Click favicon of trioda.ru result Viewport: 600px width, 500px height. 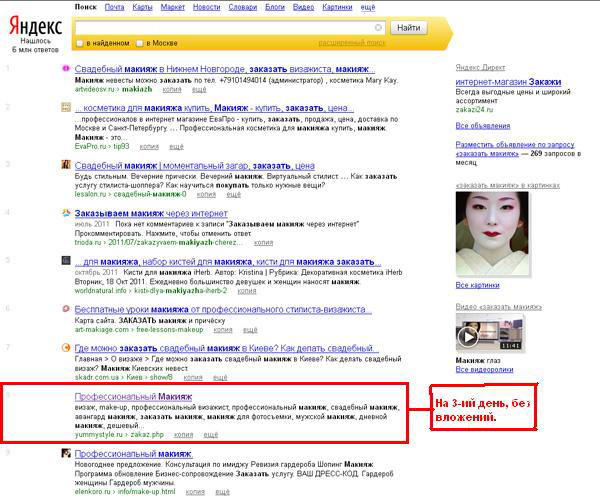[x=66, y=213]
